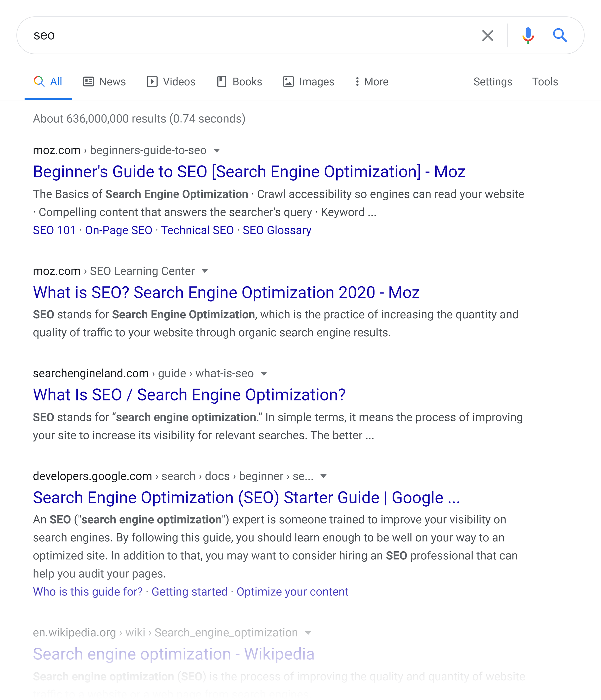Open the SEO Glossary sitelink
This screenshot has width=601, height=700.
click(277, 230)
